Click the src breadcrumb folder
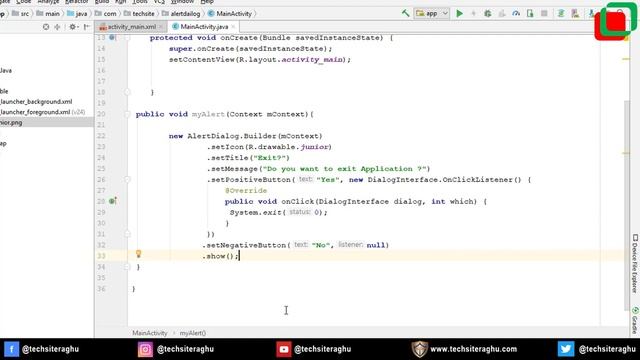The height and width of the screenshot is (360, 640). [x=20, y=13]
